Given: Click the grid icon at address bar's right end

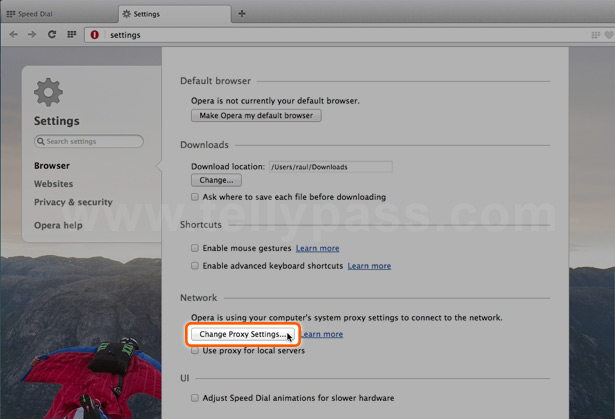Looking at the screenshot, I should coord(595,35).
